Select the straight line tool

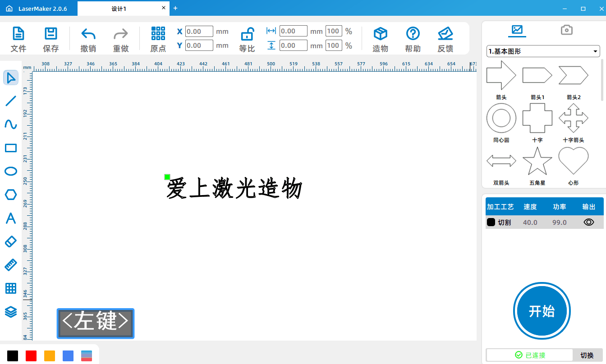pyautogui.click(x=11, y=101)
